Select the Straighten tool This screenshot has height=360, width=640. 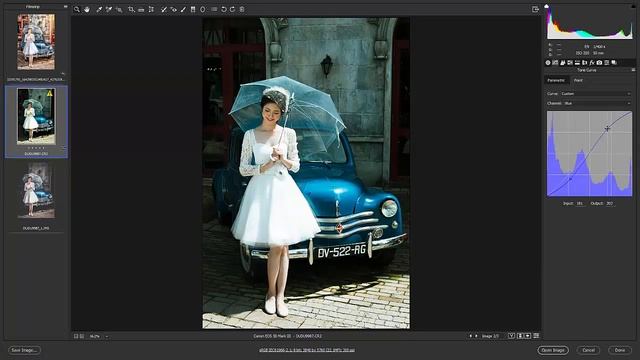(x=141, y=9)
